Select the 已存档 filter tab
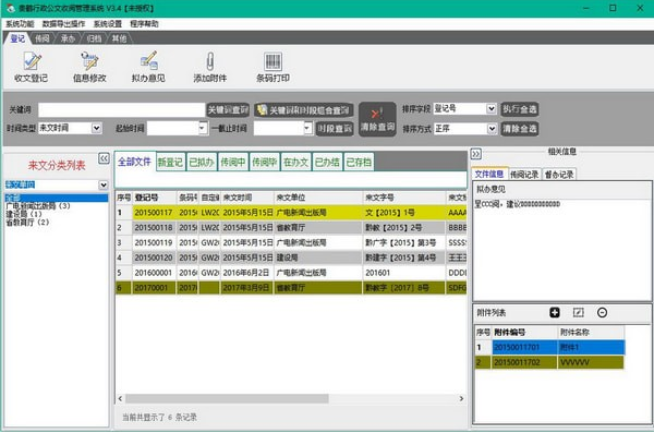Screen dimensions: 655x432 [x=358, y=162]
